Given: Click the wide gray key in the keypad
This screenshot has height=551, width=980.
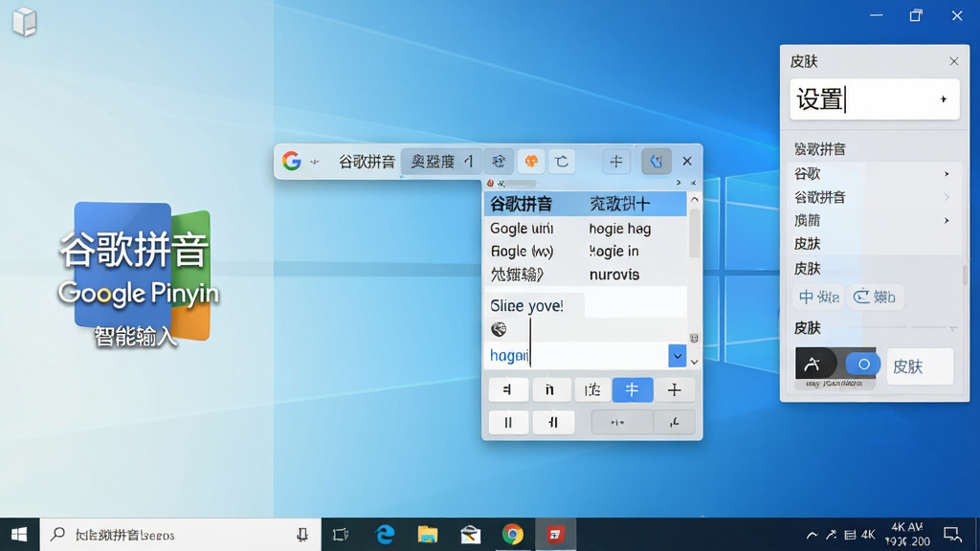Looking at the screenshot, I should [621, 423].
